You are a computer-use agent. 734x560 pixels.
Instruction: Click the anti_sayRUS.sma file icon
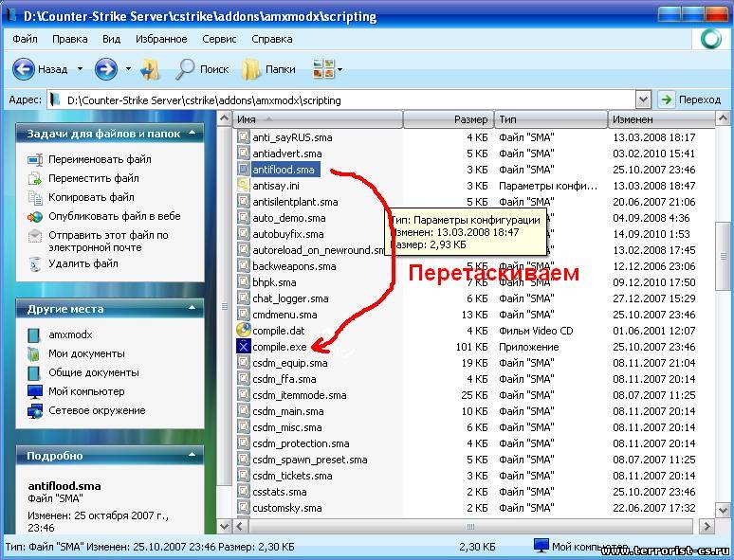point(243,136)
